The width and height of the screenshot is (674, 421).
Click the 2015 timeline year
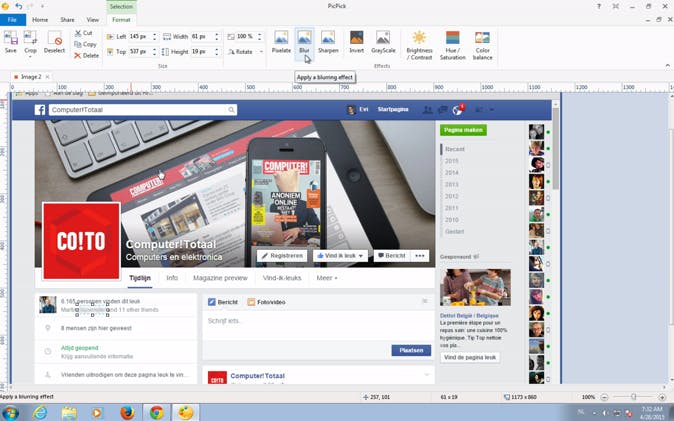pyautogui.click(x=451, y=161)
